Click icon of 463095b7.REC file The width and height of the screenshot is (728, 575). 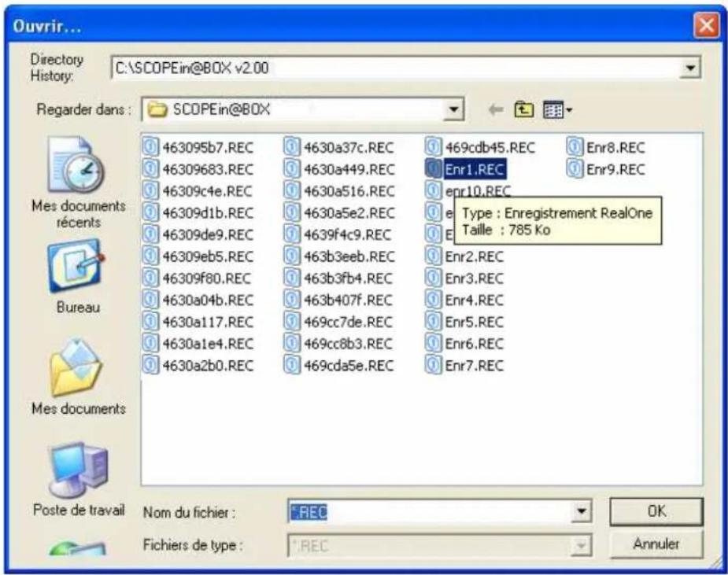click(x=150, y=147)
